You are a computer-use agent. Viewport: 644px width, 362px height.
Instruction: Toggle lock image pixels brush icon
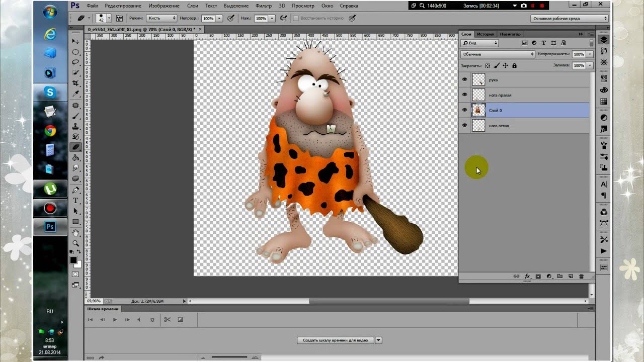pos(497,65)
